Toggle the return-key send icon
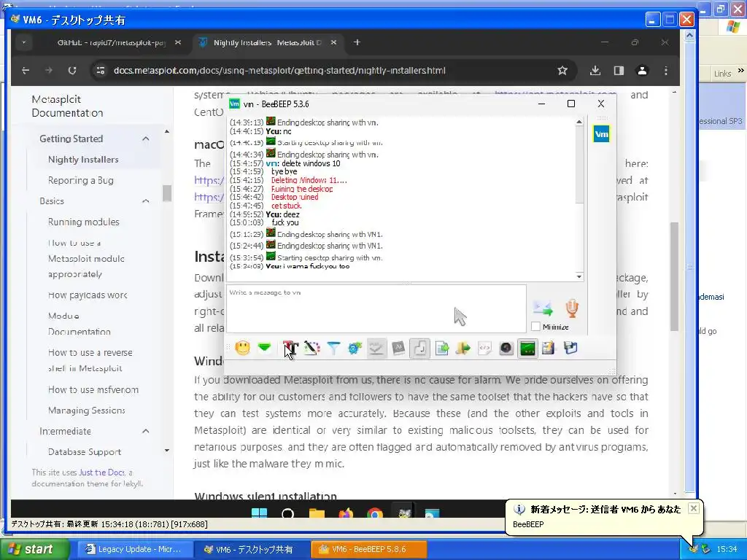 point(419,348)
